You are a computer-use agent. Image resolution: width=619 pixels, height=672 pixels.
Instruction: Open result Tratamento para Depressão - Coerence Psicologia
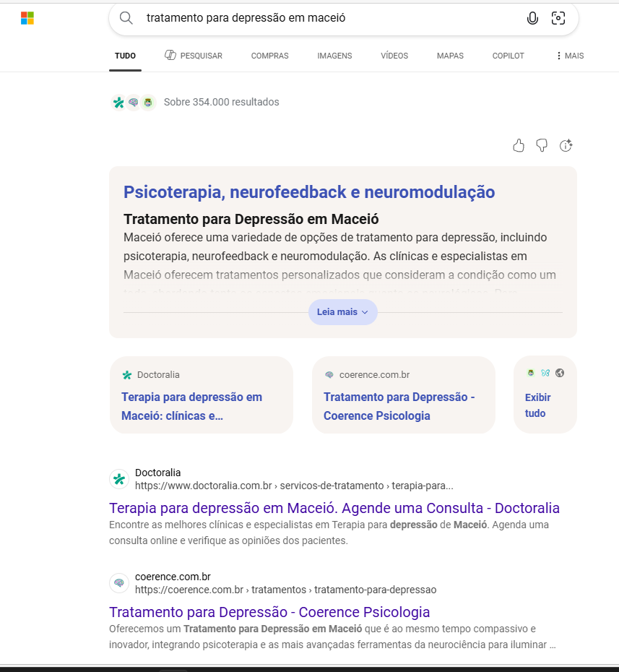tap(269, 612)
